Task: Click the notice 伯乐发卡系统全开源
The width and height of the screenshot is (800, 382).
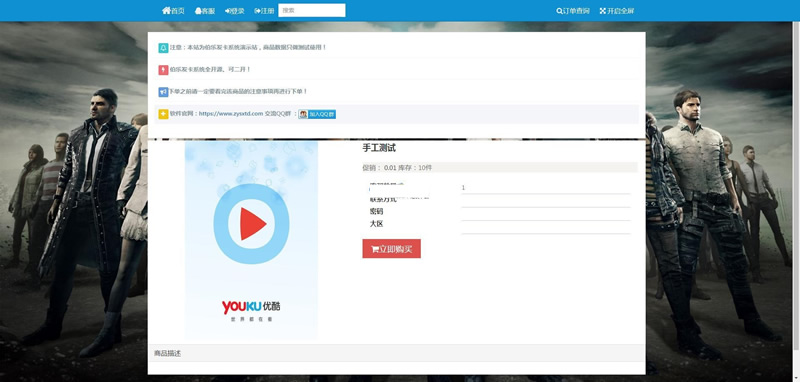Action: 210,69
